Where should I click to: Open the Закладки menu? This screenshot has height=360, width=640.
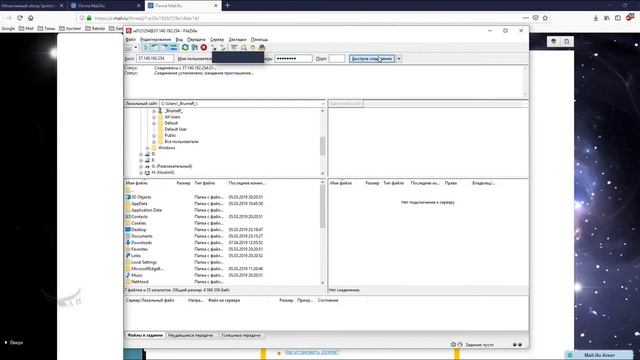click(237, 40)
